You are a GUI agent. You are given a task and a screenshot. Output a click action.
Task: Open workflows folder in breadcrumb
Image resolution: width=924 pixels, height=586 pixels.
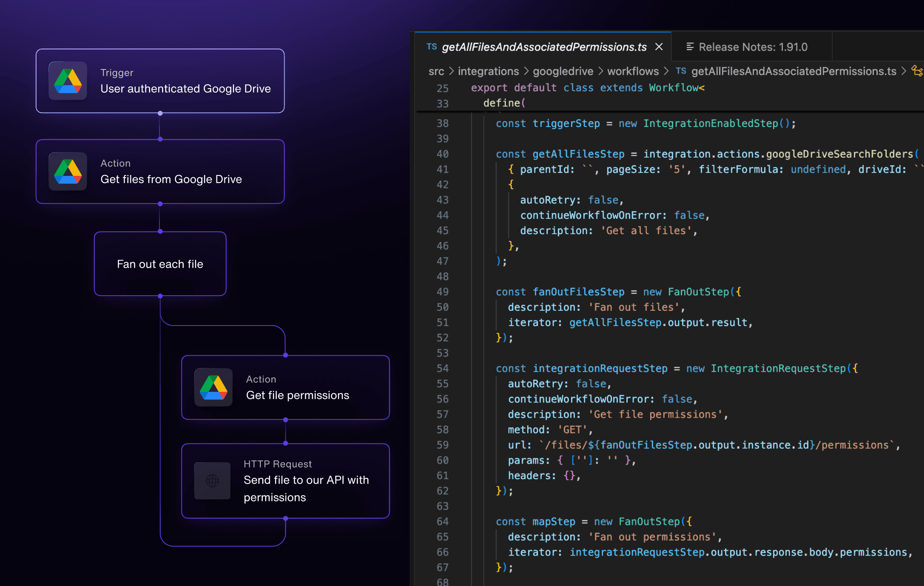(x=633, y=71)
